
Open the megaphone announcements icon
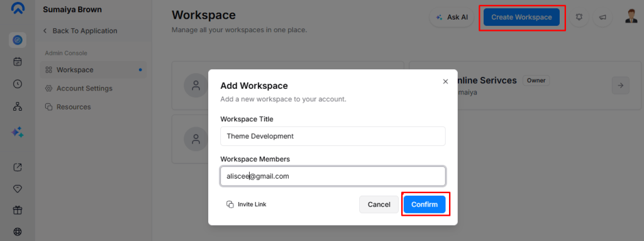point(602,17)
